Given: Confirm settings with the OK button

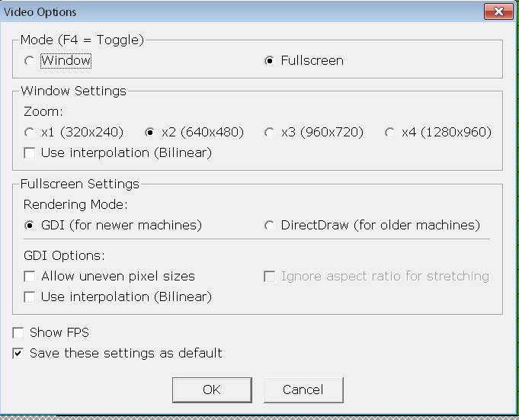Looking at the screenshot, I should coord(212,390).
